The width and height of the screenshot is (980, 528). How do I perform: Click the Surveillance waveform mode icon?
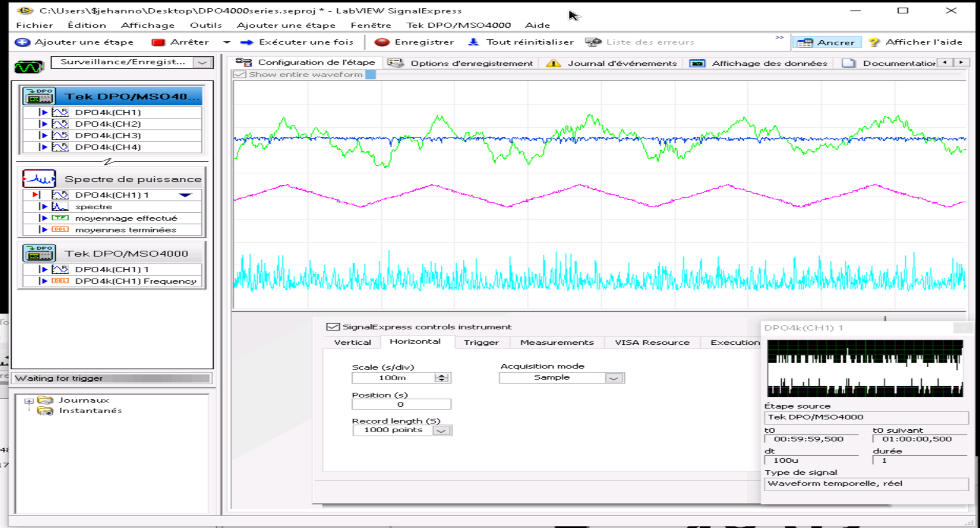pyautogui.click(x=29, y=67)
